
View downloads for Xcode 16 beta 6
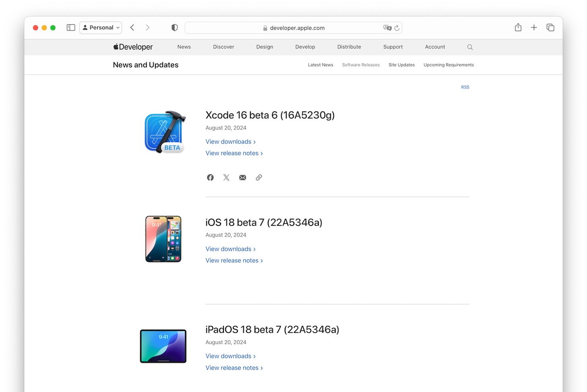[x=231, y=142]
